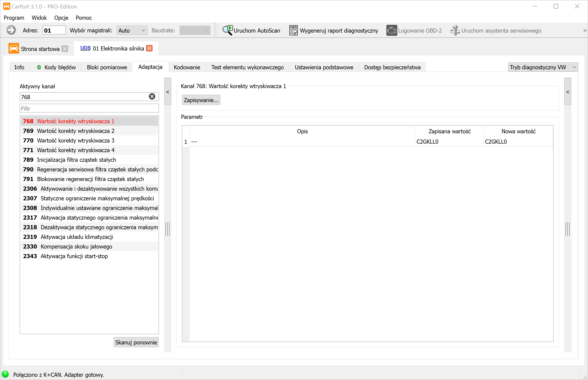
Task: Open the Program menu
Action: (x=14, y=18)
